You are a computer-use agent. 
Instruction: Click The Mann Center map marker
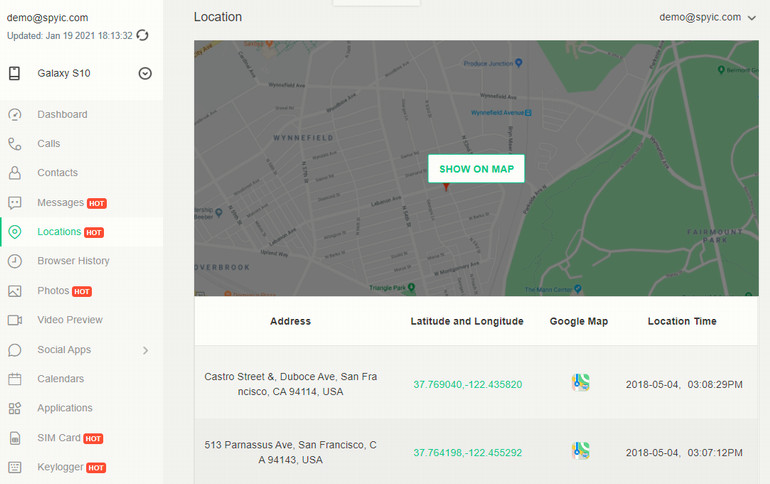(x=578, y=289)
